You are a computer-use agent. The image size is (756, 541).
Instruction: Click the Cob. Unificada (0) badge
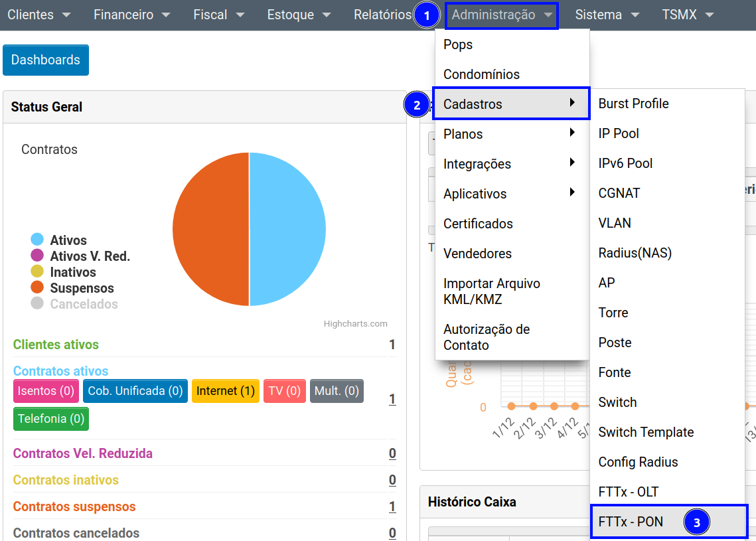[x=135, y=391]
